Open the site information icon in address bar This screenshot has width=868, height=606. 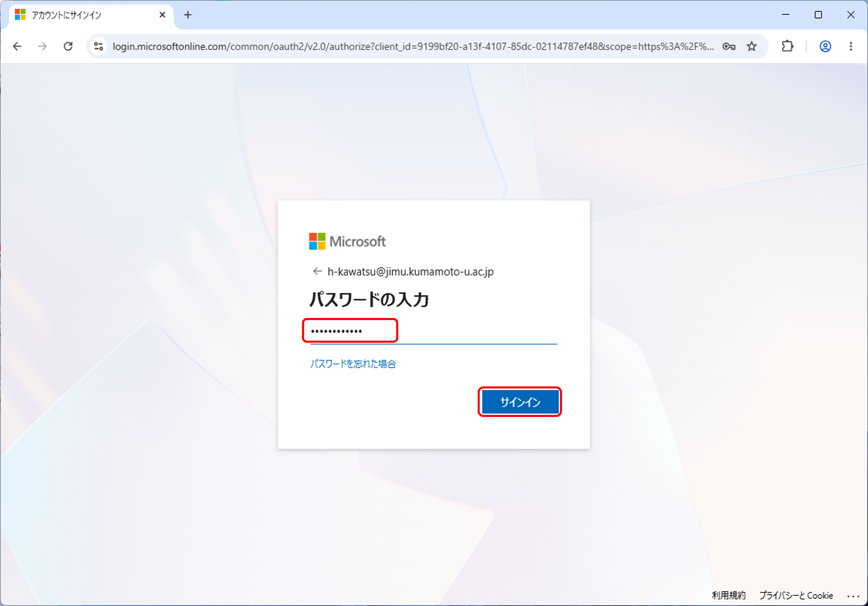99,46
